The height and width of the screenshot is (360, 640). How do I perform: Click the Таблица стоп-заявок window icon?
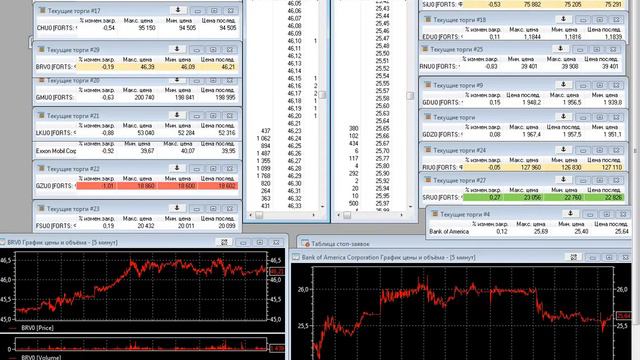tap(305, 244)
